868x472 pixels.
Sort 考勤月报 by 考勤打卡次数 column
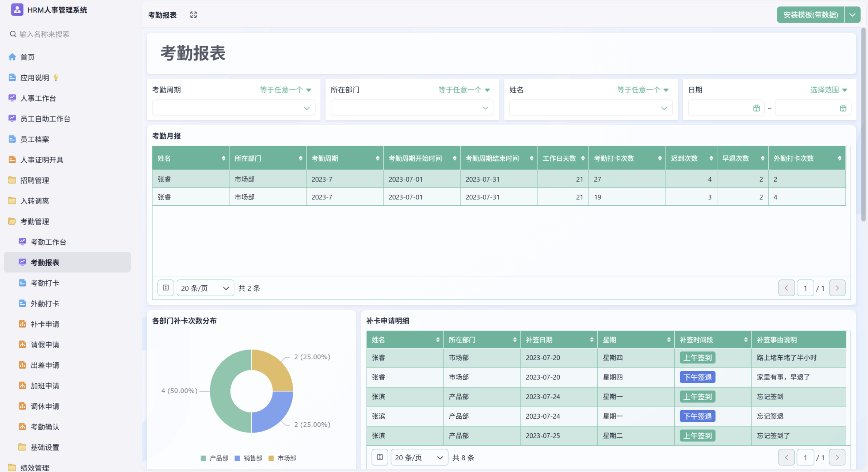pos(660,158)
